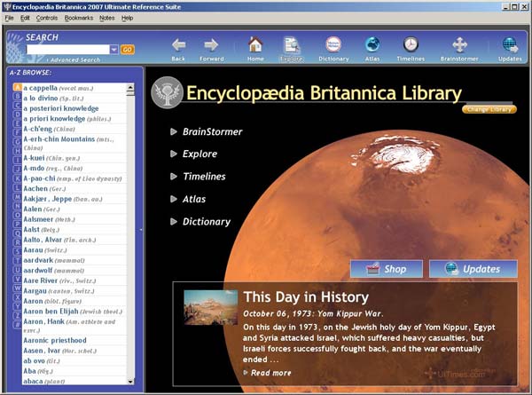Open the Atlas globe icon
This screenshot has width=532, height=395.
(372, 44)
